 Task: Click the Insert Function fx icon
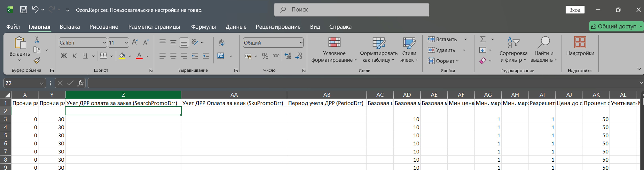(x=80, y=83)
